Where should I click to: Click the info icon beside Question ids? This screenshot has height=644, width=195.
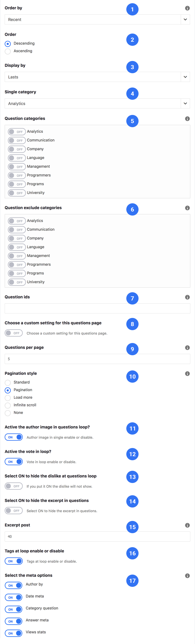point(187,297)
